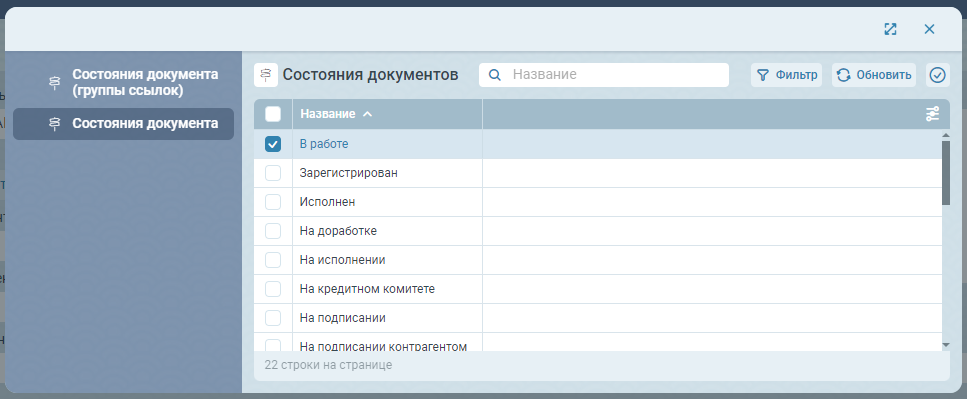Click the Состояния документов heading text
The image size is (967, 399).
[x=371, y=75]
